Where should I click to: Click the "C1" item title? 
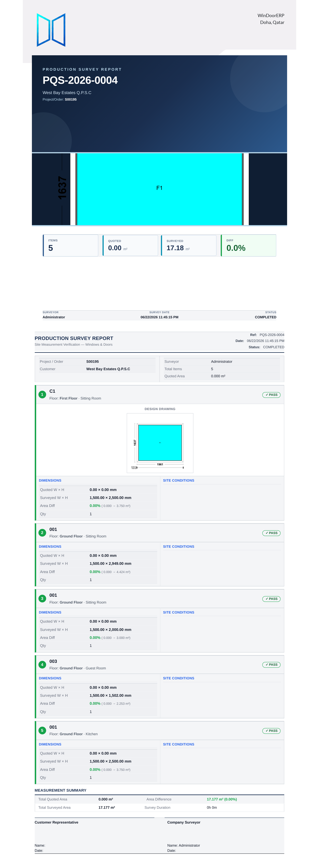tap(52, 391)
